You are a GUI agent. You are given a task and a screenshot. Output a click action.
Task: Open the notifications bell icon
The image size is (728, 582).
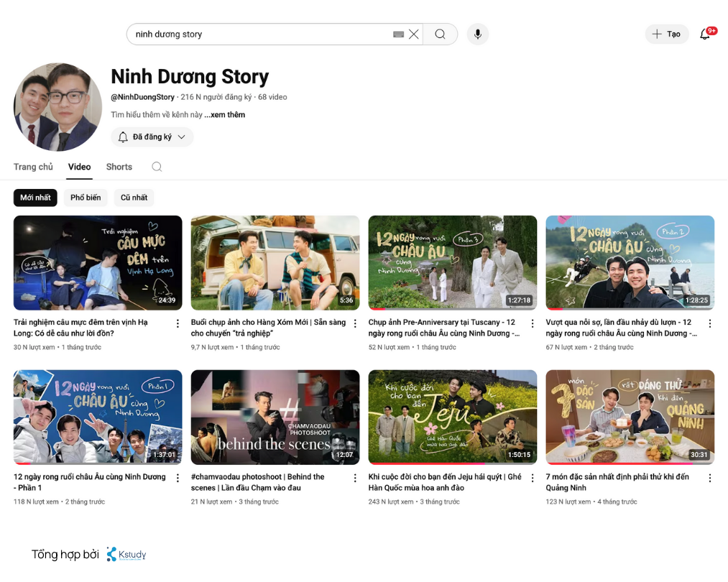[705, 34]
